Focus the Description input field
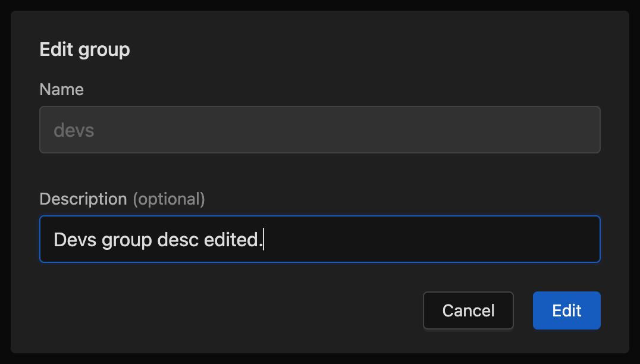This screenshot has height=364, width=640. (320, 239)
